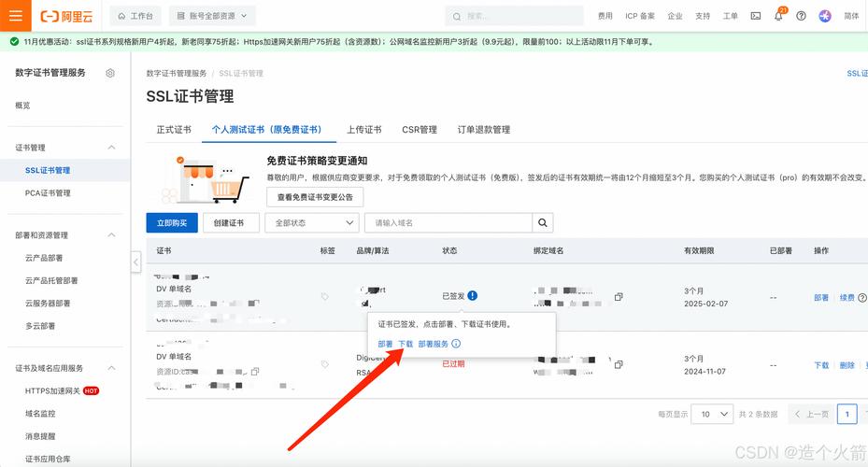Viewport: 868px width, 467px height.
Task: Click 查看免费证书变更公告 button
Action: click(315, 197)
